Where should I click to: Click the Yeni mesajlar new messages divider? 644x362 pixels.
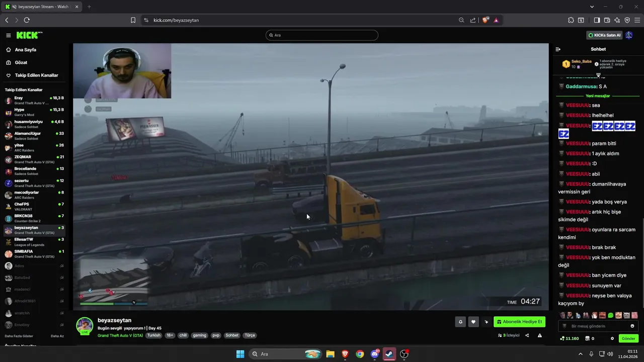coord(598,96)
